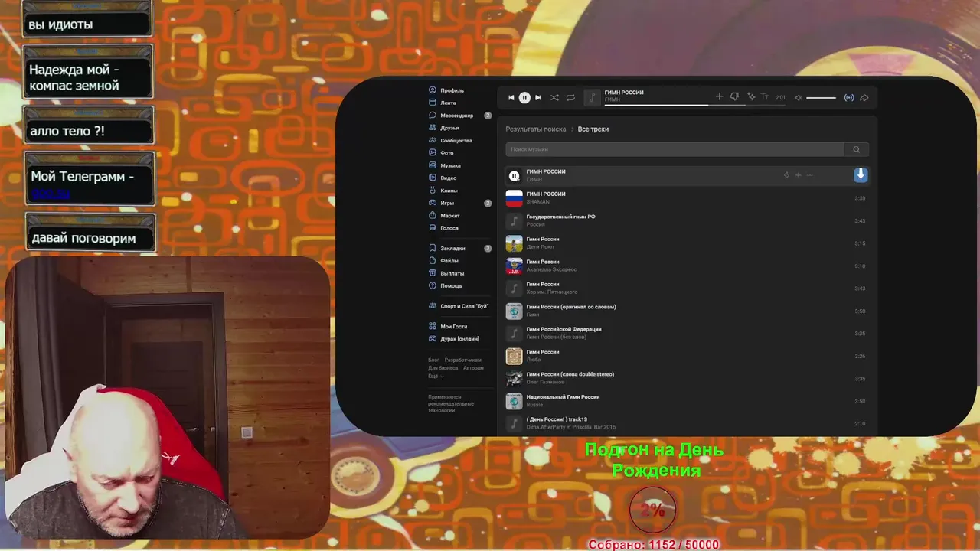
Task: Click the Голоса coin icon in sidebar
Action: point(433,228)
